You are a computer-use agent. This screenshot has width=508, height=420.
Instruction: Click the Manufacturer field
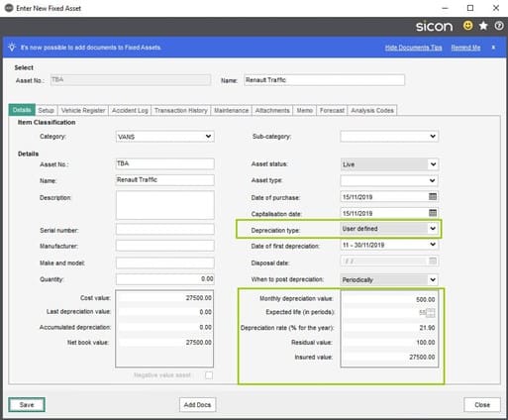click(164, 246)
